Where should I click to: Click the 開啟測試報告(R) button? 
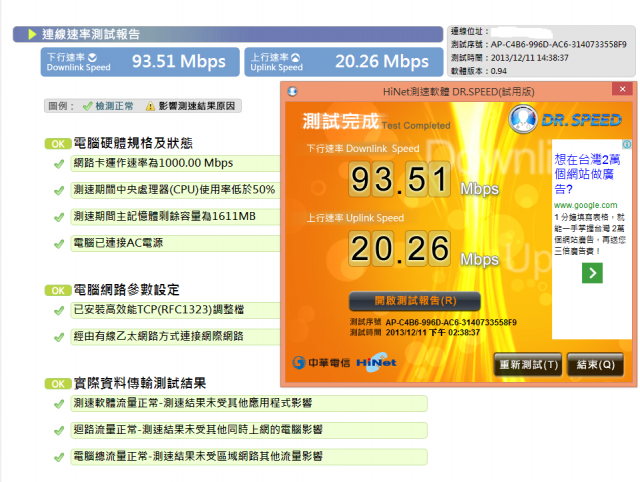coord(415,301)
